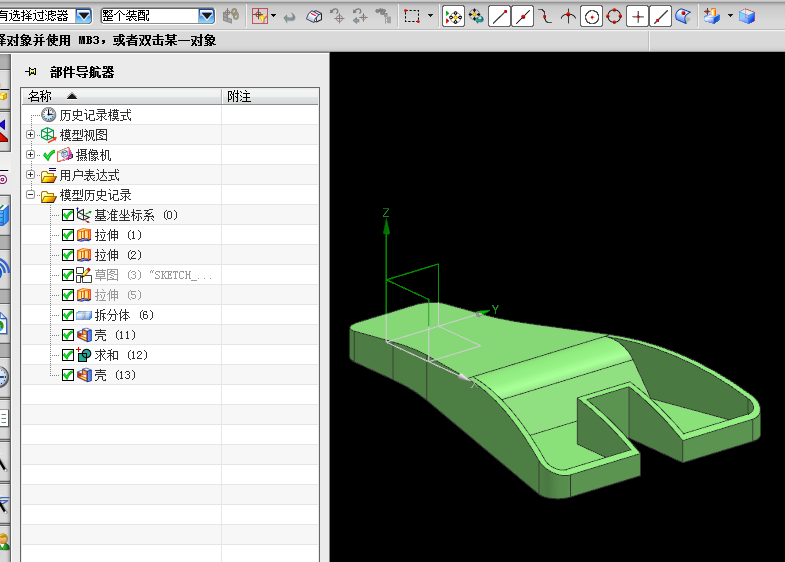Toggle the 拆分体 (6) feature checkbox
785x562 pixels.
coord(68,315)
